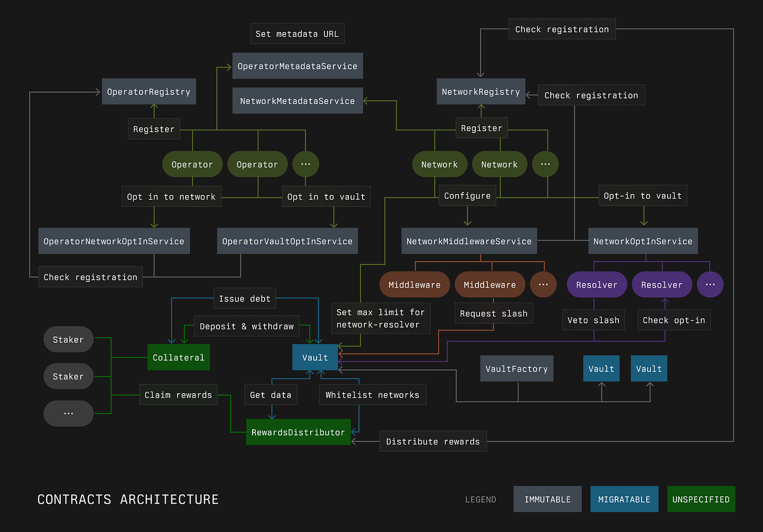This screenshot has height=532, width=763.
Task: Click the ellipsis node next to Network
Action: tap(546, 164)
